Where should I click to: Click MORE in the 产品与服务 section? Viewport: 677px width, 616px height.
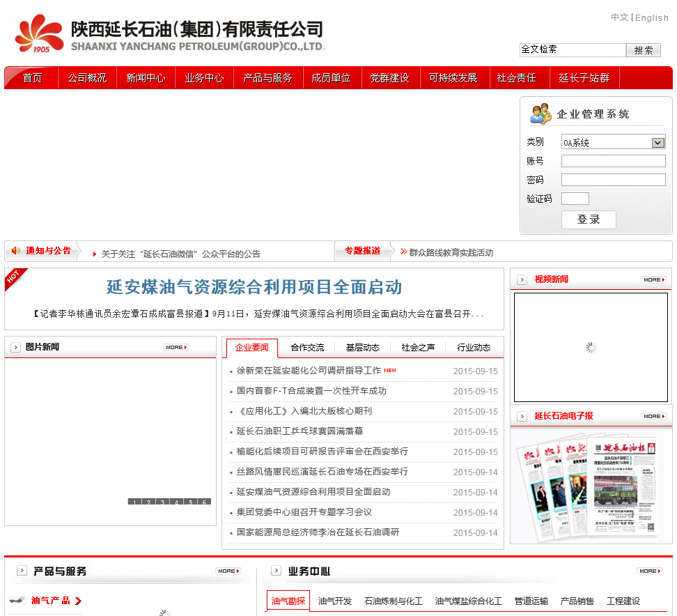click(x=228, y=571)
